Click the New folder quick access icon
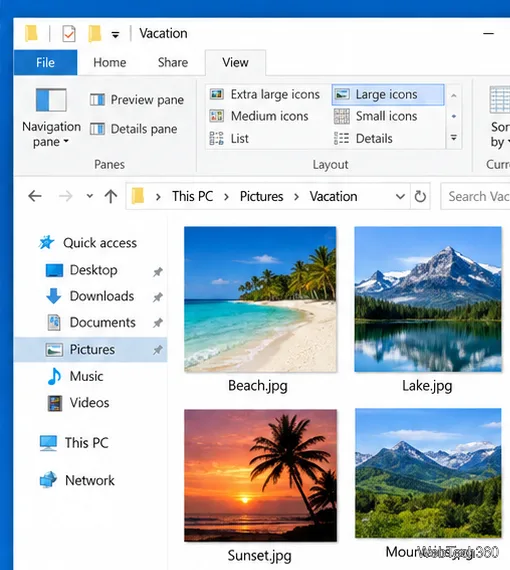Screen dimensions: 510x570 [x=95, y=33]
